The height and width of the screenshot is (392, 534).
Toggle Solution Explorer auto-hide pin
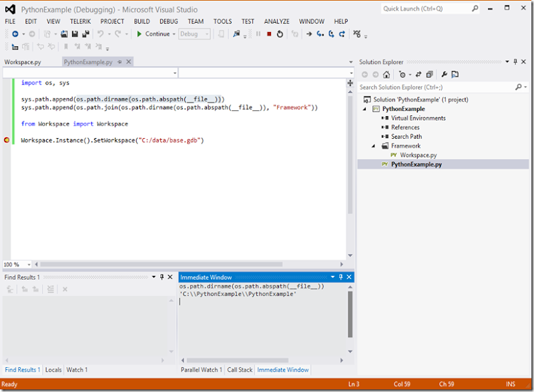[x=515, y=61]
